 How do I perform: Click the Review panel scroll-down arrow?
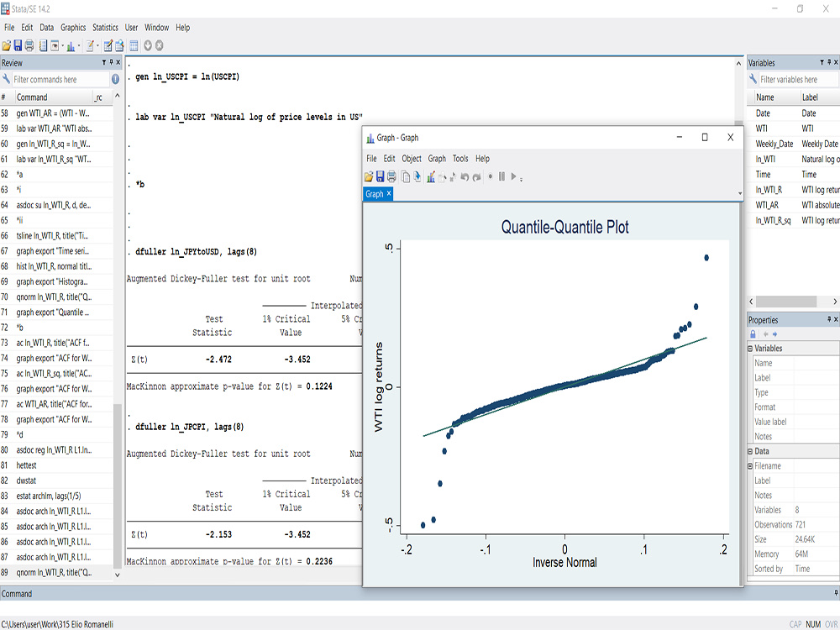coord(118,575)
